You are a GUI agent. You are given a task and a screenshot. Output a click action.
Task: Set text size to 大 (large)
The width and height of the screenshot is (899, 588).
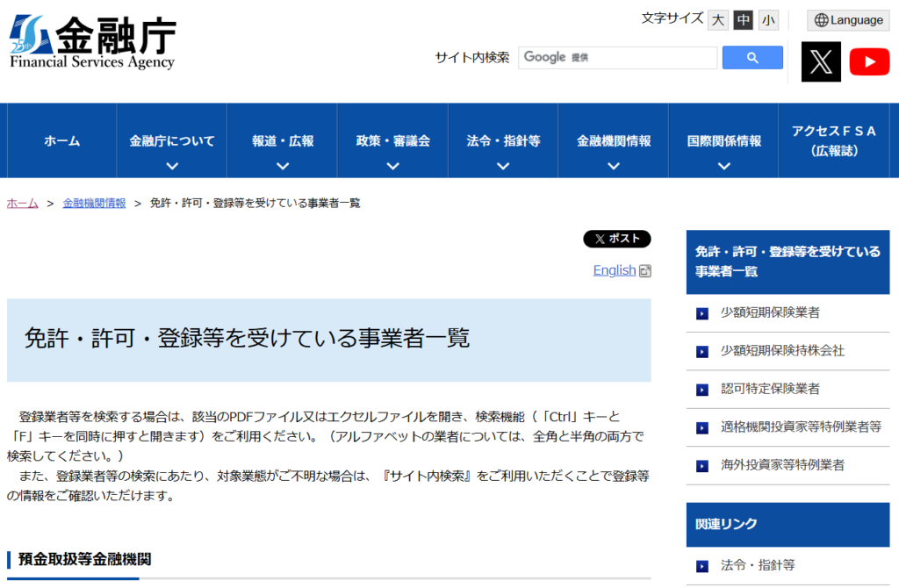[x=718, y=20]
